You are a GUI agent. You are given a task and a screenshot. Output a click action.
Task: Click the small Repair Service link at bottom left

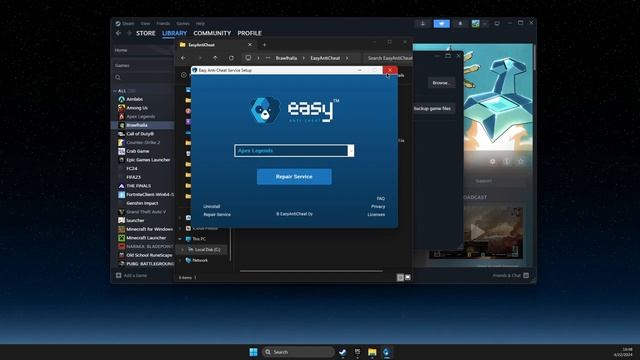pyautogui.click(x=217, y=214)
